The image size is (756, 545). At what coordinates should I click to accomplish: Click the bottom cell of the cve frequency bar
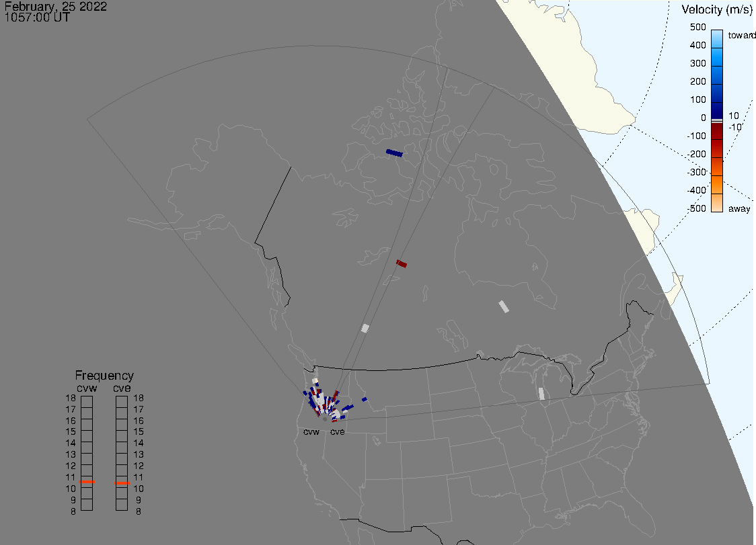pos(122,505)
